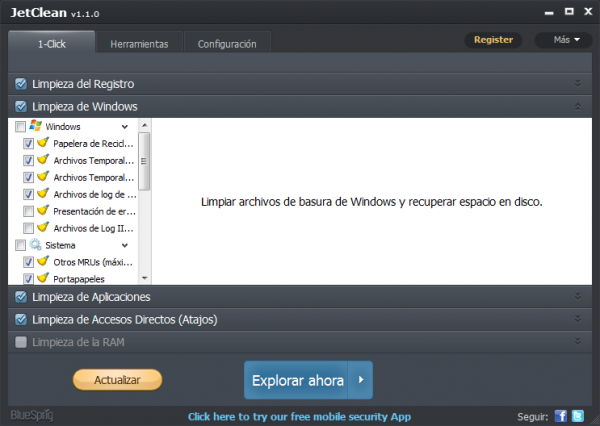Switch to the Herramientas tab
600x426 pixels.
pyautogui.click(x=139, y=43)
